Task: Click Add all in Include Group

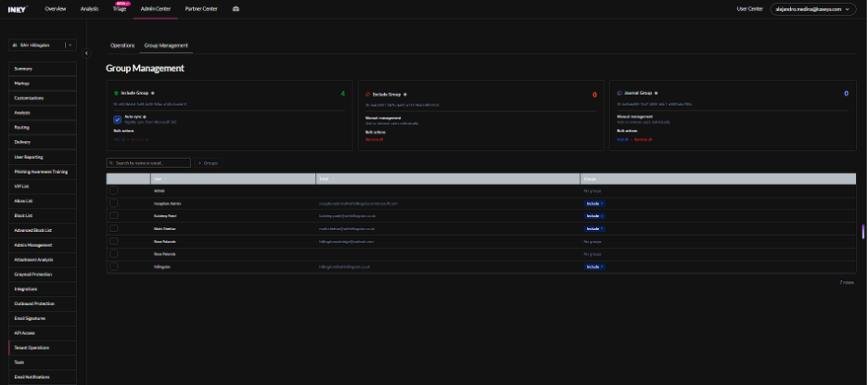Action: point(119,139)
